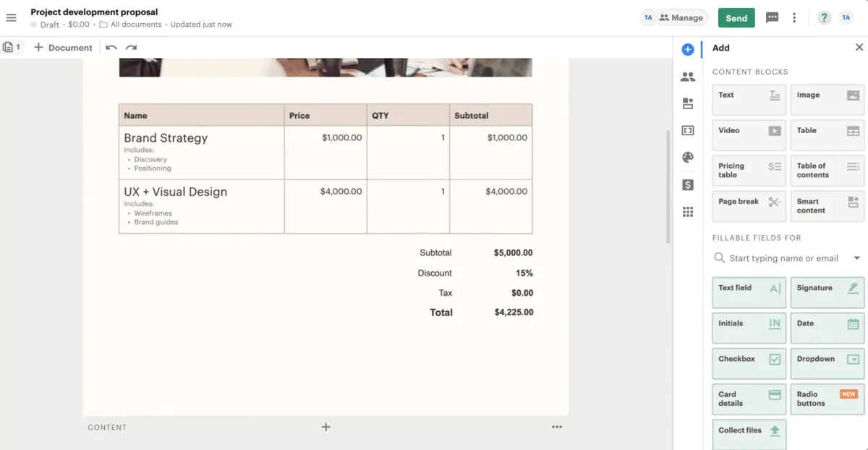
Task: Add an Initials field
Action: click(x=749, y=328)
